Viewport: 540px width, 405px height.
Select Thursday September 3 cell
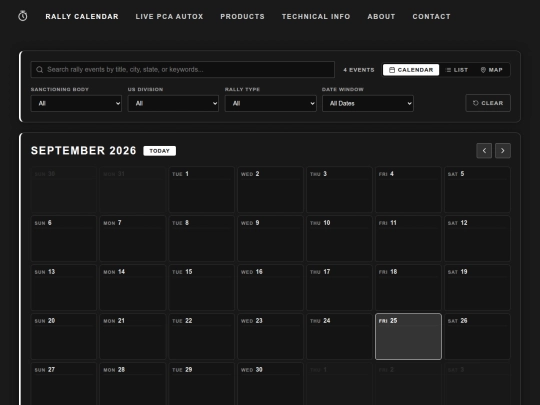(x=340, y=190)
